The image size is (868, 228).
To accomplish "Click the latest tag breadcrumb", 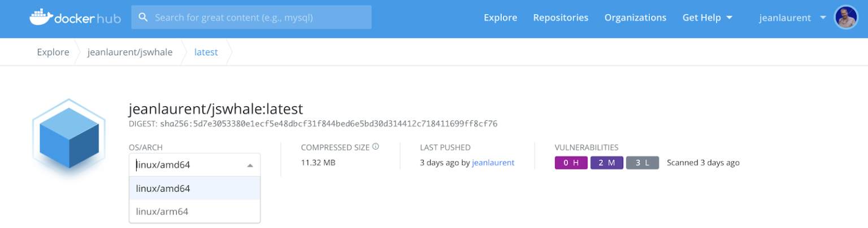I will pyautogui.click(x=206, y=52).
